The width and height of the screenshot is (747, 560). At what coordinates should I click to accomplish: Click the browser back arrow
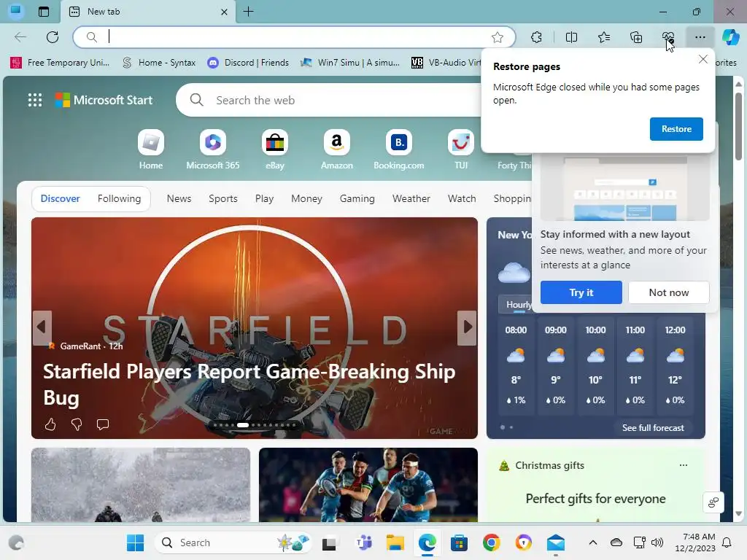(x=20, y=37)
